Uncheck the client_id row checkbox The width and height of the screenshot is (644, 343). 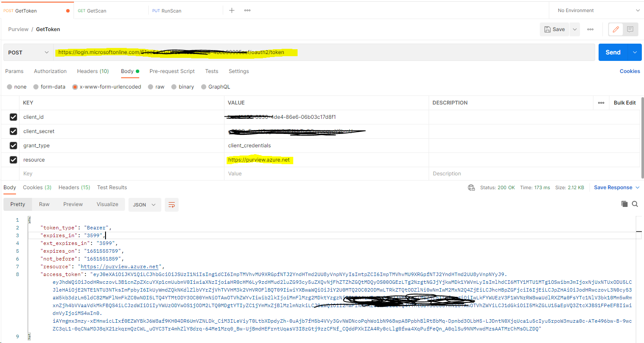tap(13, 117)
